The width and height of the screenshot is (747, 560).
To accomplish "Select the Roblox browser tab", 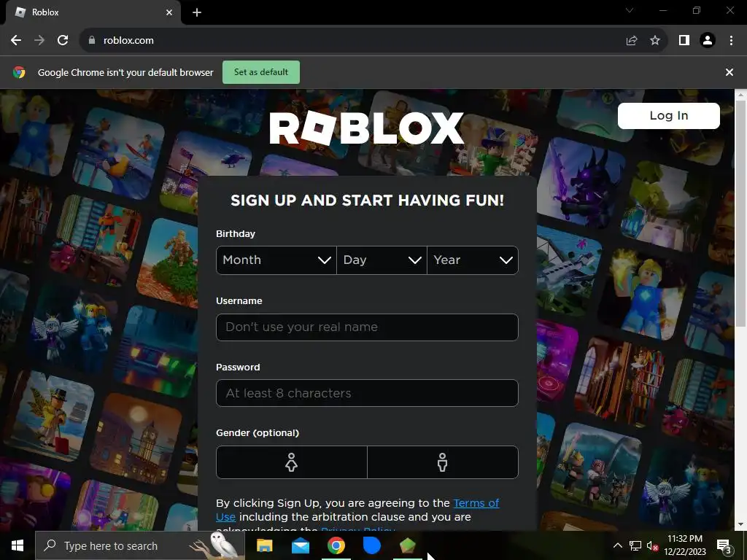I will [93, 12].
